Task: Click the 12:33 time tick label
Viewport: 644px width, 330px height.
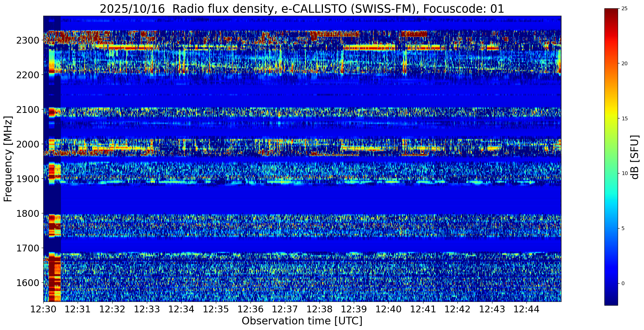Action: 147,309
